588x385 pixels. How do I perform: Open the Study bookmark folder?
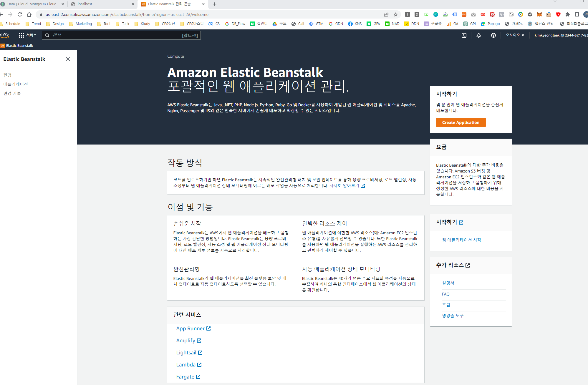pyautogui.click(x=142, y=24)
